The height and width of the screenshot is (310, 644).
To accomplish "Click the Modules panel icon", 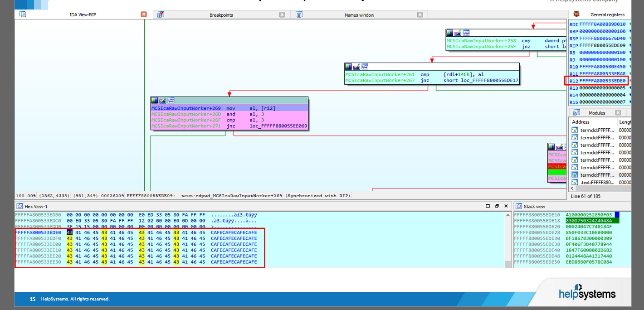I will (x=576, y=112).
